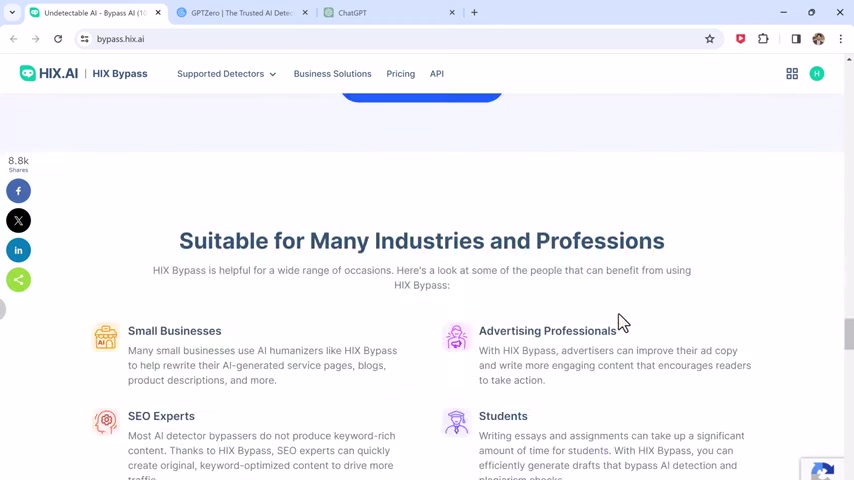The image size is (854, 480).
Task: Open Business Solutions menu item
Action: pos(332,74)
